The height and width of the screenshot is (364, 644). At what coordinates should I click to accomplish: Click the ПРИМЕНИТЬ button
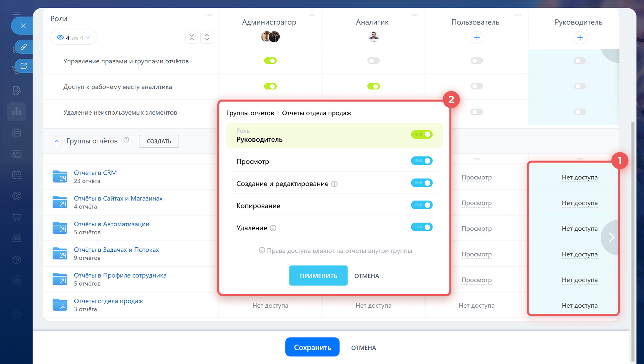pos(318,276)
